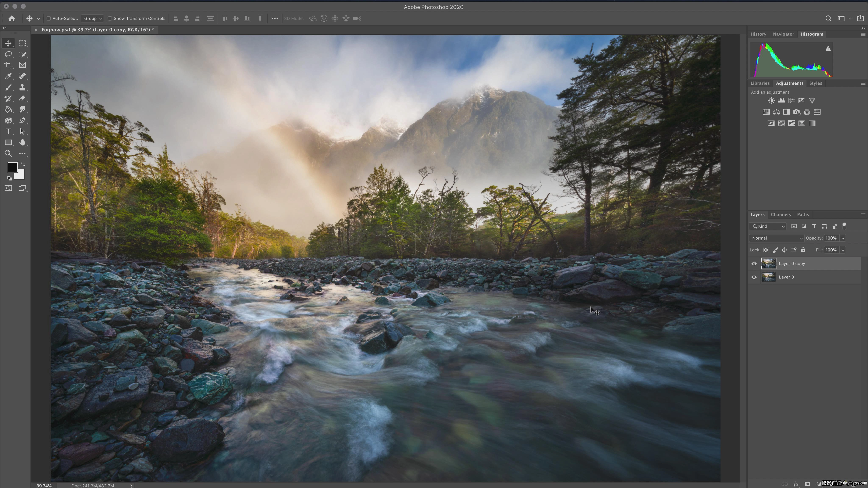Viewport: 868px width, 488px height.
Task: Hide the Layer 0 copy layer
Action: (x=754, y=264)
